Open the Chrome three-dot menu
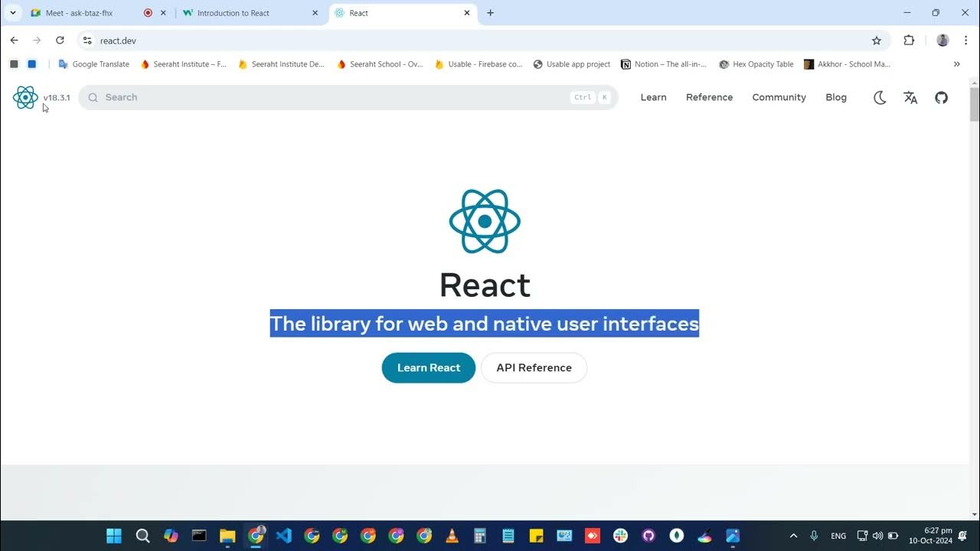The image size is (980, 551). [966, 41]
